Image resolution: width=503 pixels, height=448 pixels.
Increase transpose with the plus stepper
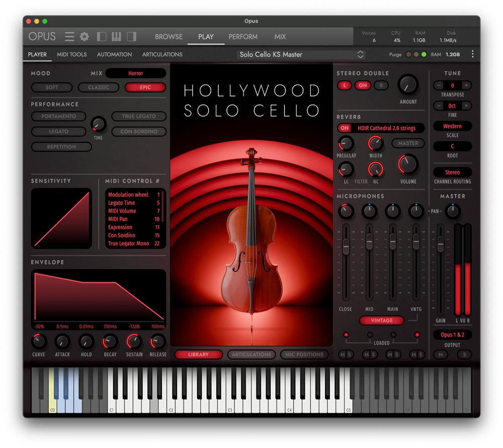467,85
